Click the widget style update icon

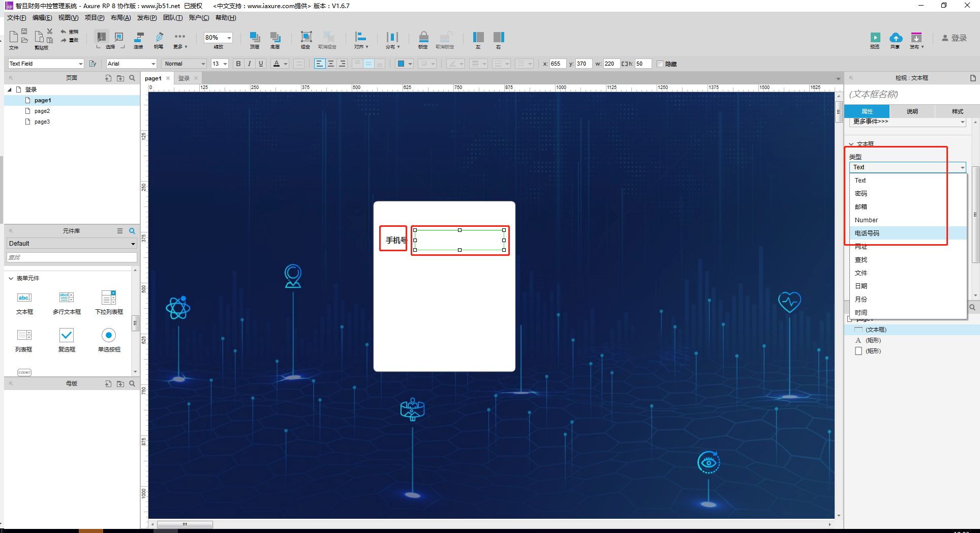[93, 64]
